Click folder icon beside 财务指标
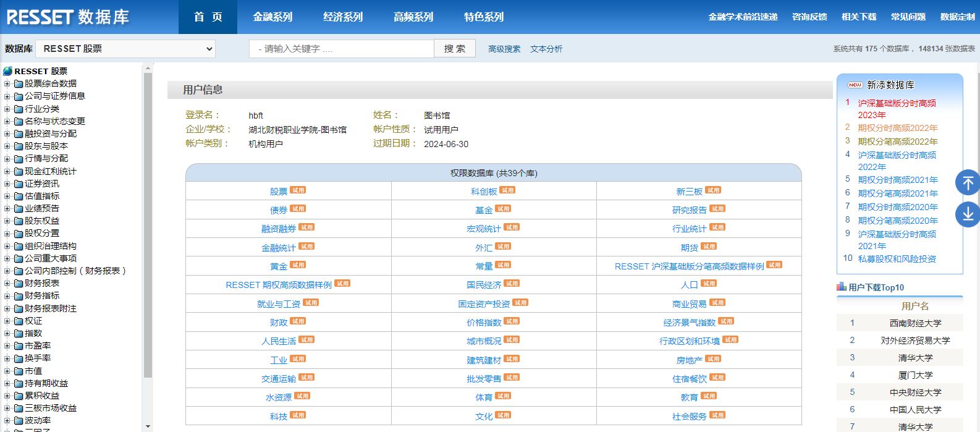 click(19, 295)
